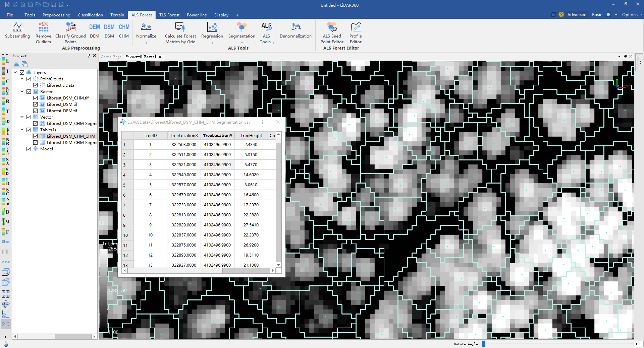This screenshot has height=348, width=644.
Task: Click the full extent zoom icon
Action: click(x=6, y=294)
